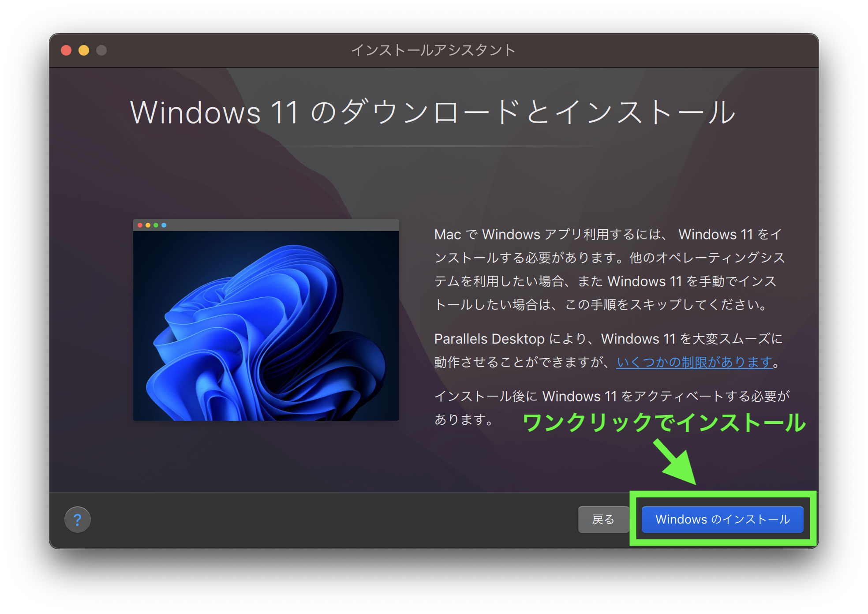Screen dimensions: 868x614
Task: Minimize the install assistant with yellow button
Action: click(x=84, y=50)
